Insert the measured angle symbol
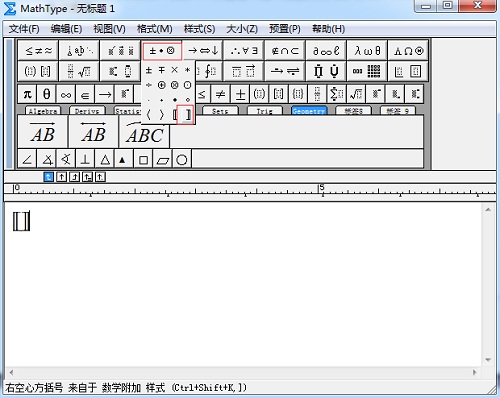 [x=47, y=160]
